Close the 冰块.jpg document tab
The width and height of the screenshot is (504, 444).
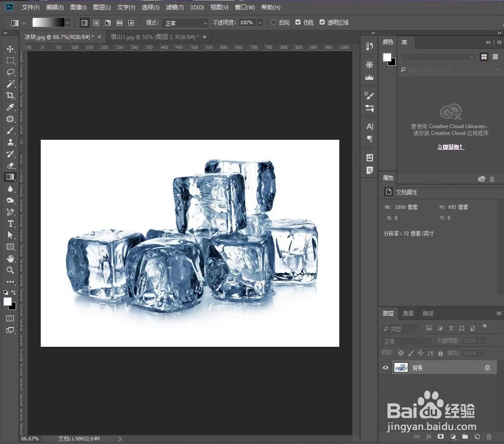99,37
